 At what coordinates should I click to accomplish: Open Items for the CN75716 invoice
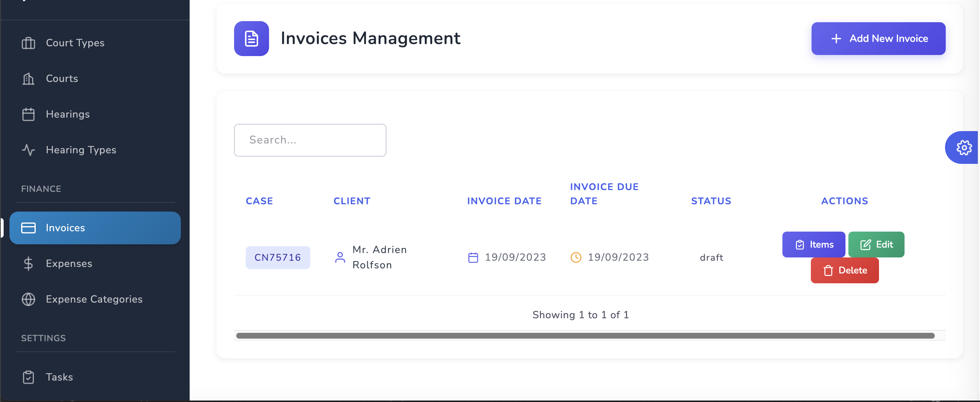813,244
